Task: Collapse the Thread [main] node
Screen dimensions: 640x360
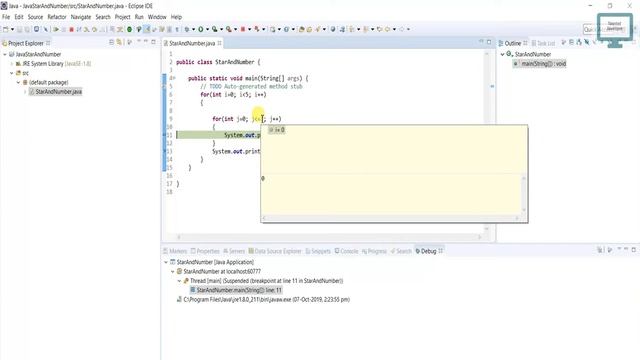Action: click(x=179, y=281)
